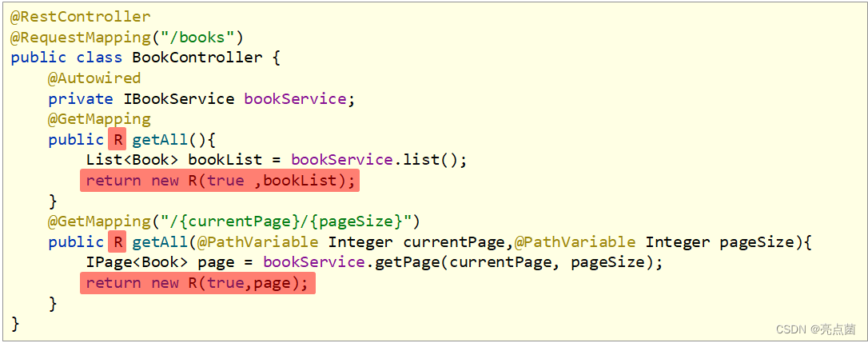Screen dimensions: 868x343
Task: Click "Integer pageSize" in the method parameters
Action: 719,242
